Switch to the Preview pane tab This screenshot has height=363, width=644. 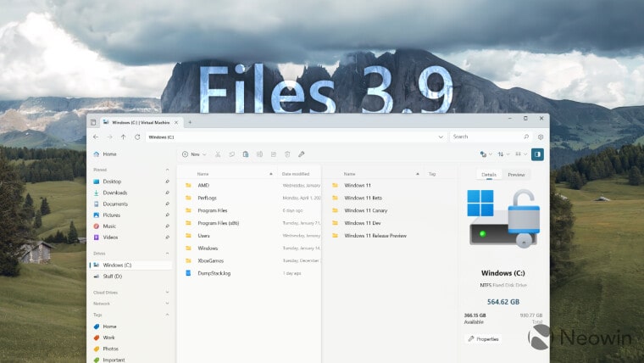[516, 175]
